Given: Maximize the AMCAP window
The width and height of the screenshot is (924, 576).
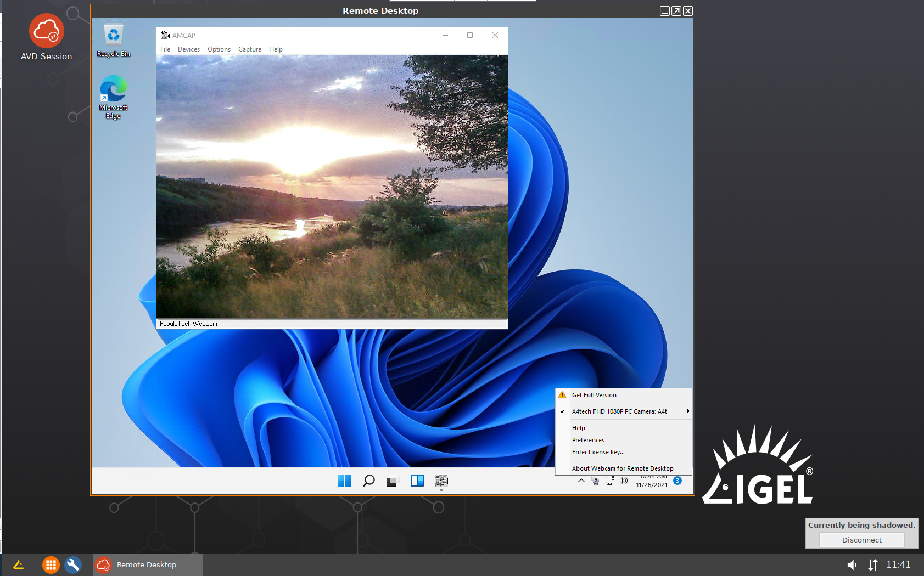Looking at the screenshot, I should click(x=470, y=35).
